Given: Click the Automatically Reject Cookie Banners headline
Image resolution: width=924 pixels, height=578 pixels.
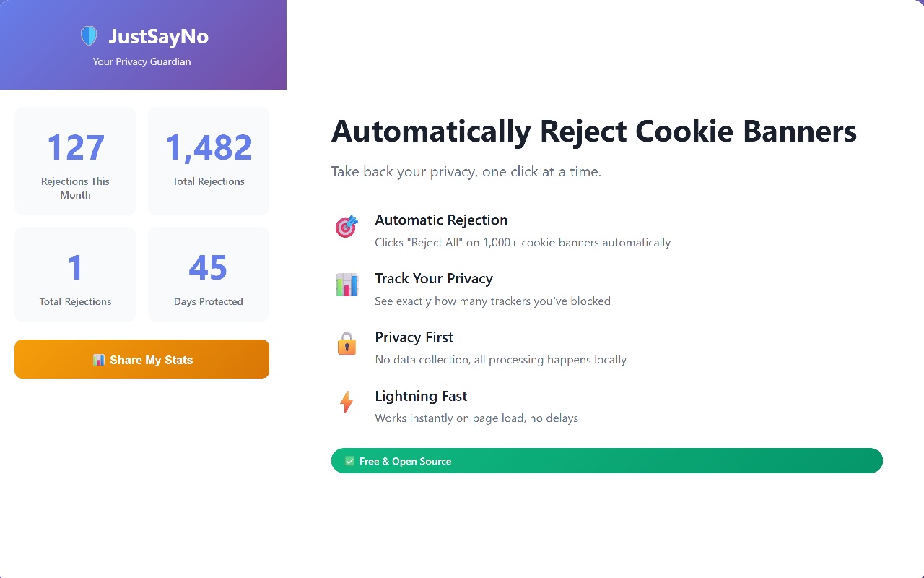Looking at the screenshot, I should point(593,131).
